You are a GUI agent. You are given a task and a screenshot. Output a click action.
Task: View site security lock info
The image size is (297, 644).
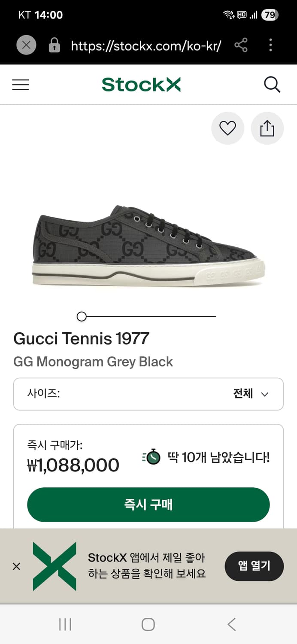click(x=54, y=45)
